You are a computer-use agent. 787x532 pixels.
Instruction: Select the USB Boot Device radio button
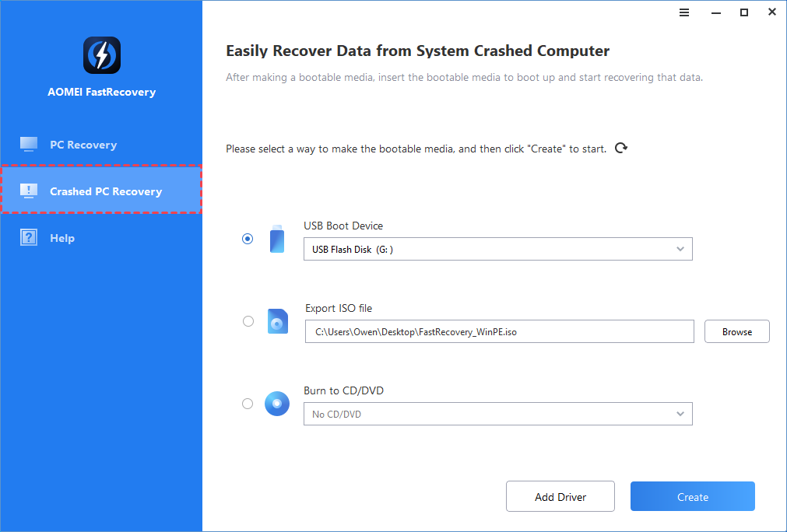coord(247,239)
